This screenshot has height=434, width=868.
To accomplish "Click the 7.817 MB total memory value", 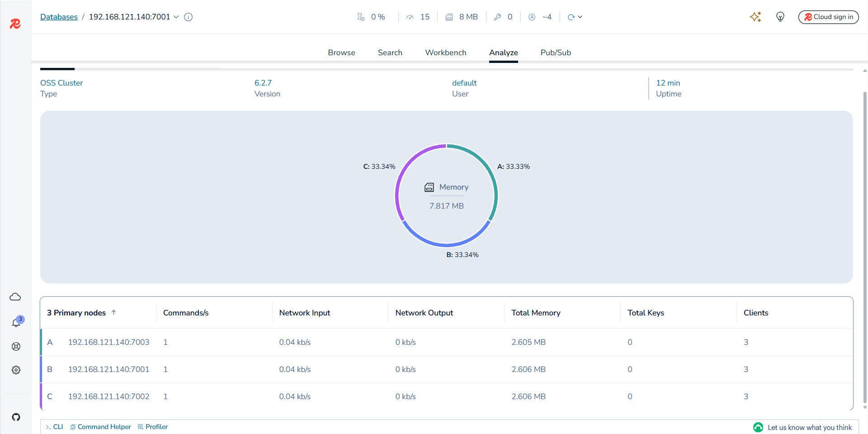I will pos(447,206).
